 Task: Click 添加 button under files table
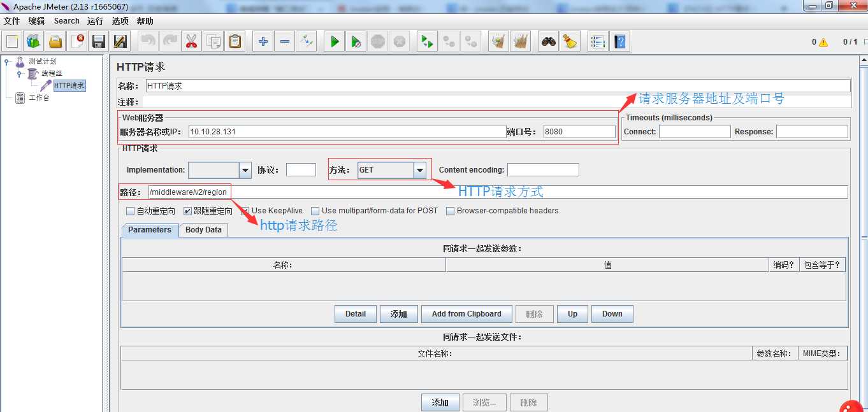tap(440, 402)
